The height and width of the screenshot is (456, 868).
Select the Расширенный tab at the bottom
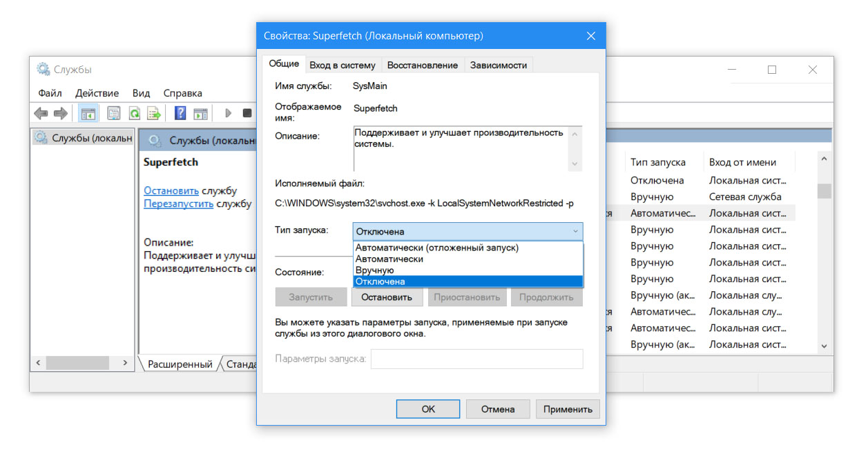click(x=180, y=364)
